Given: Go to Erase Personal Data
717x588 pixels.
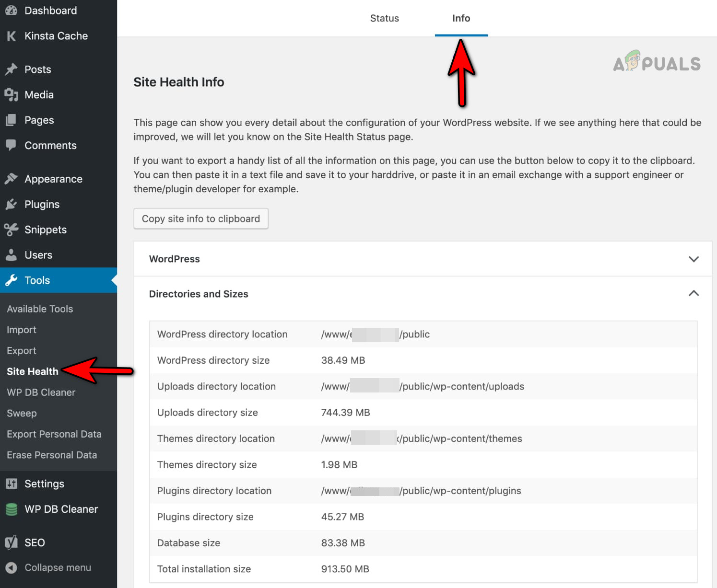Looking at the screenshot, I should click(52, 455).
